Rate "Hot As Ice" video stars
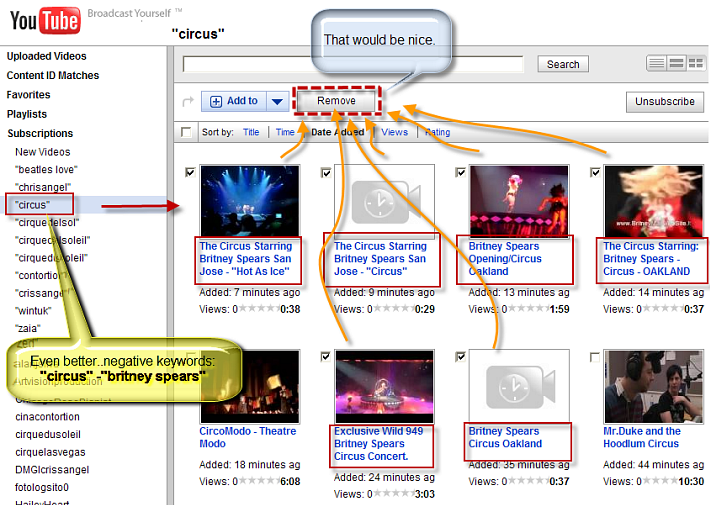710x505 pixels. click(x=259, y=309)
